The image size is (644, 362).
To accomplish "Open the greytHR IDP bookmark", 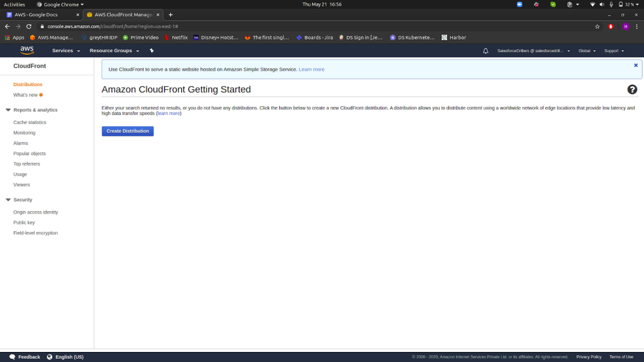I will (x=99, y=37).
